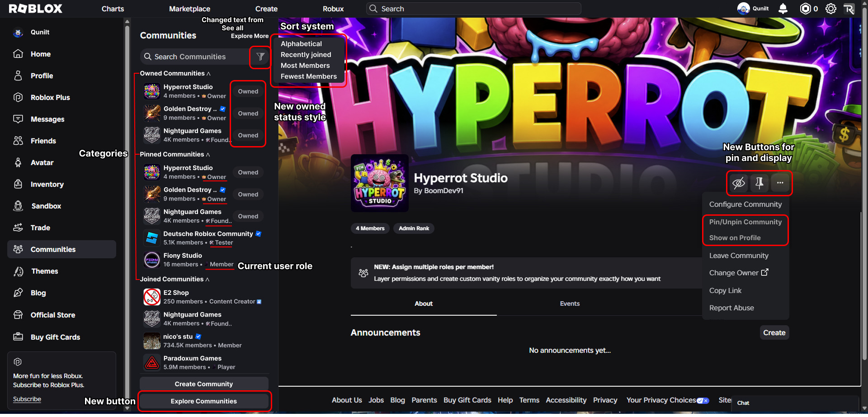Screen dimensions: 868x417
Task: Open the E2 Shop community
Action: pyautogui.click(x=203, y=297)
